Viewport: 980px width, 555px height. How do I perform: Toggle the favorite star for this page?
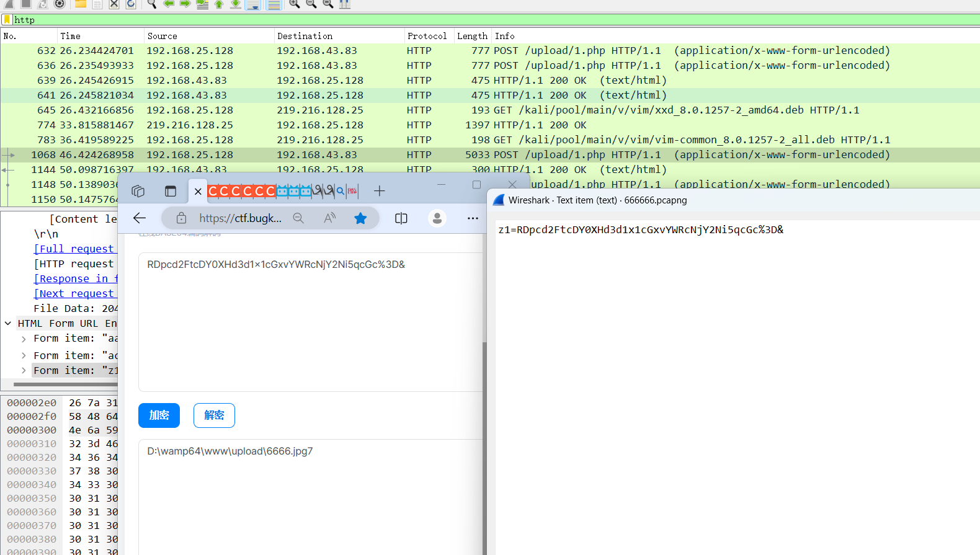click(360, 218)
